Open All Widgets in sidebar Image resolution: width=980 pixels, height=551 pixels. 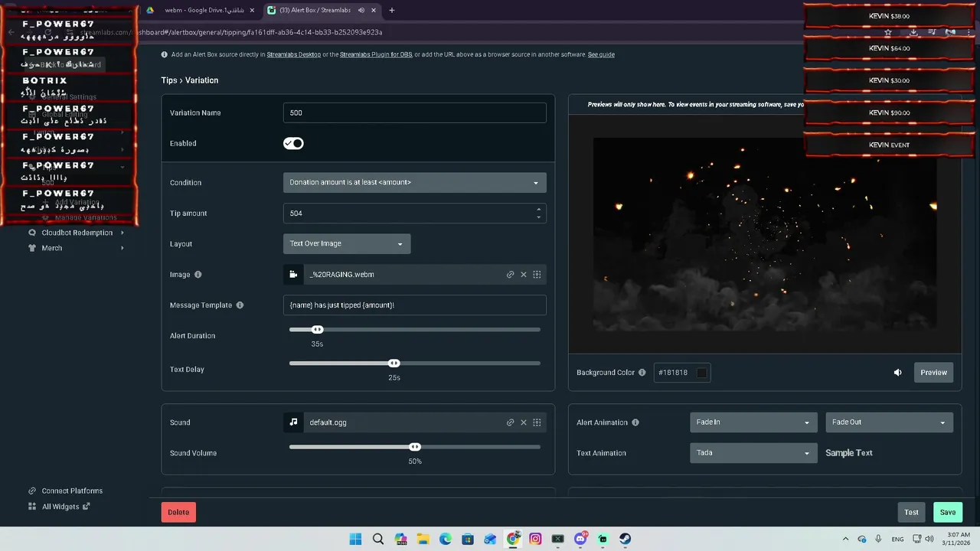(59, 507)
